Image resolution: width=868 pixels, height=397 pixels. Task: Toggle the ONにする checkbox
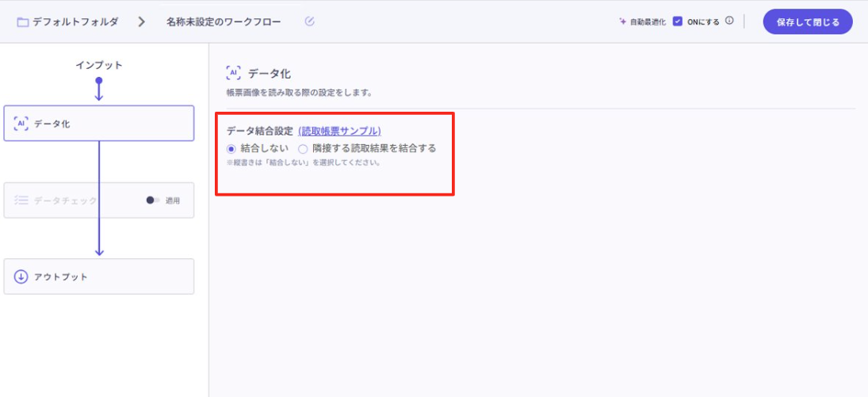point(677,21)
